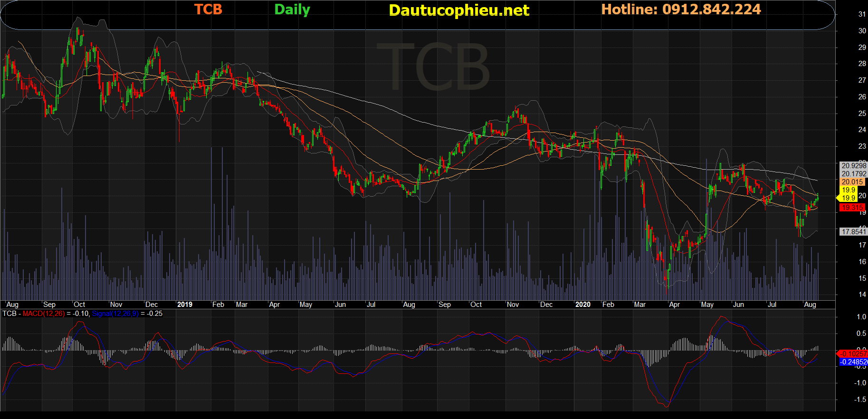This screenshot has width=868, height=419.
Task: Select the 2020 year marker on time axis
Action: coord(582,305)
